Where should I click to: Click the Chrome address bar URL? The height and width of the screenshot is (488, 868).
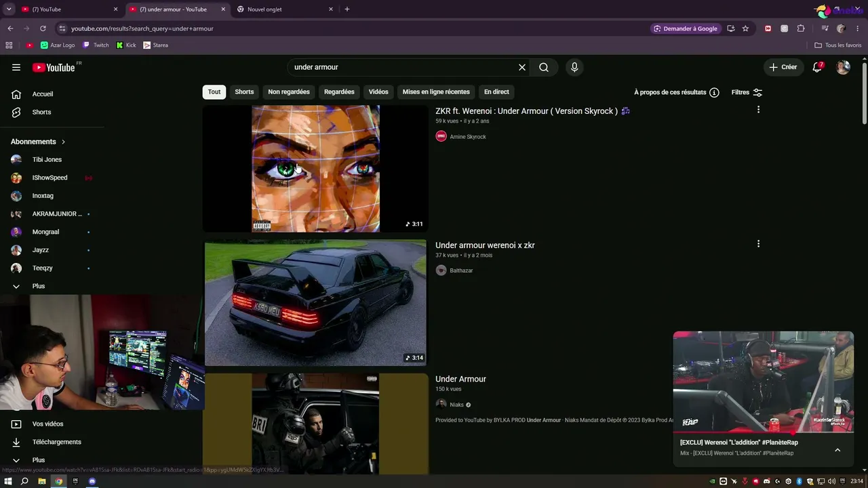(142, 28)
